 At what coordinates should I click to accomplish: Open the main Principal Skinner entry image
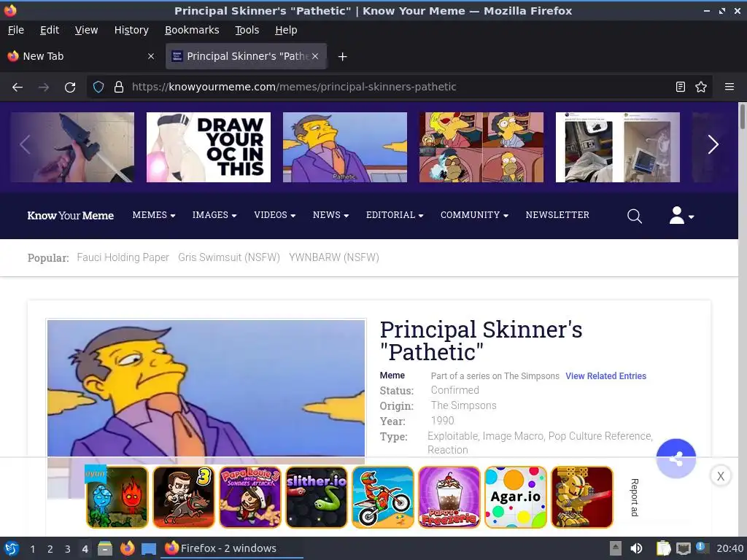click(206, 388)
